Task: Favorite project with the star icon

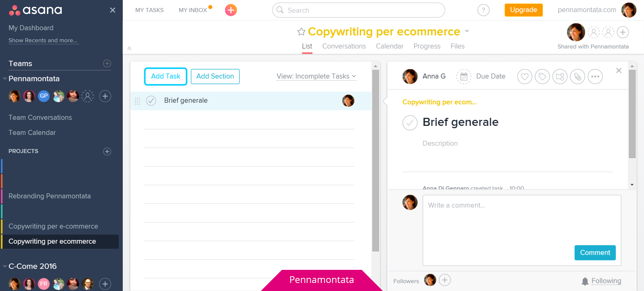Action: 301,32
